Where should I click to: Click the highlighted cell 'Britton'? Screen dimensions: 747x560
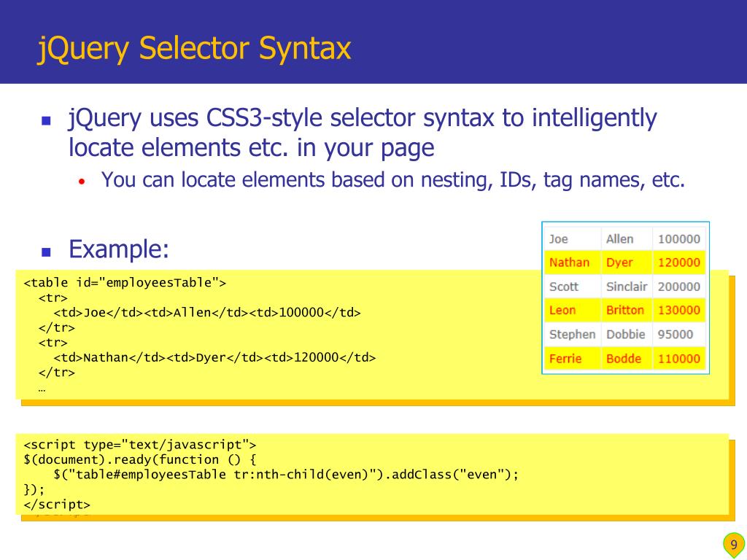pyautogui.click(x=625, y=310)
